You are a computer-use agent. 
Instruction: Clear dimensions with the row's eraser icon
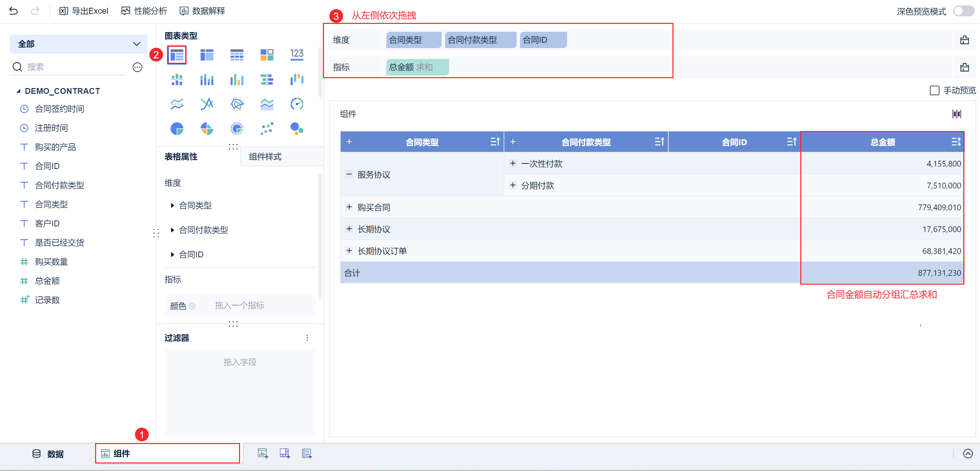964,40
